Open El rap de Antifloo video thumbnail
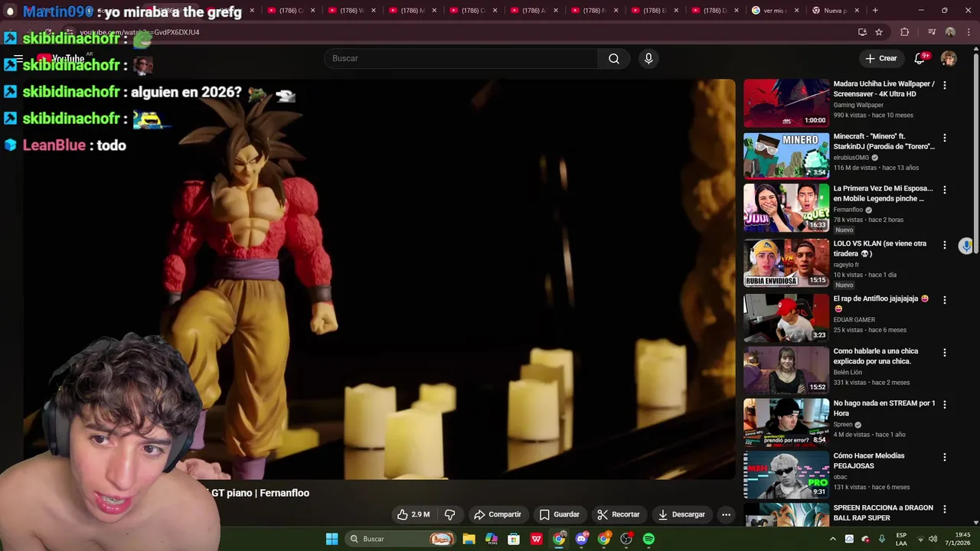 coord(786,318)
